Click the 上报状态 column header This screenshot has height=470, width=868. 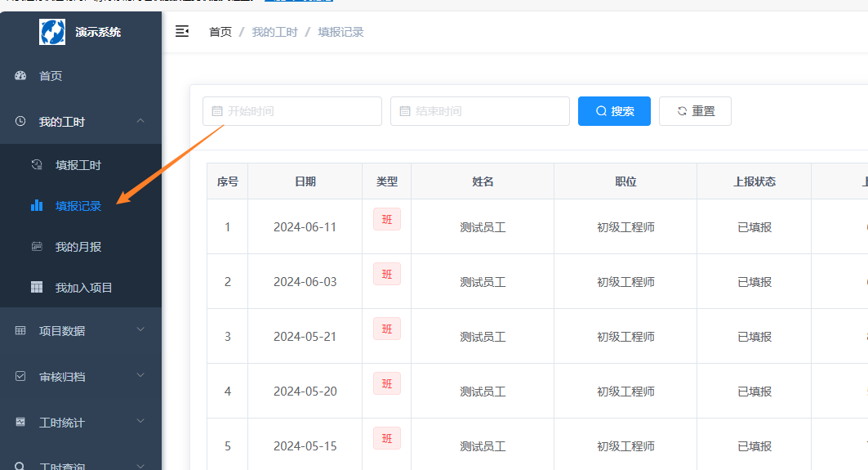tap(754, 181)
